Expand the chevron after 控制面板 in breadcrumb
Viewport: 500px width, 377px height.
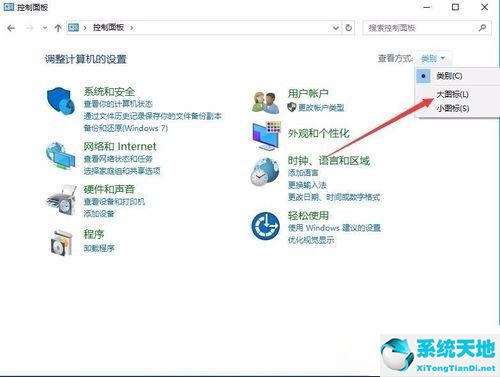coord(132,28)
